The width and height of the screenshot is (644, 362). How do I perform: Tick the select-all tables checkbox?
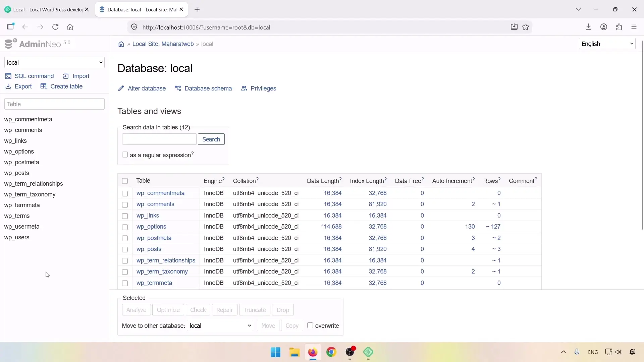point(125,181)
